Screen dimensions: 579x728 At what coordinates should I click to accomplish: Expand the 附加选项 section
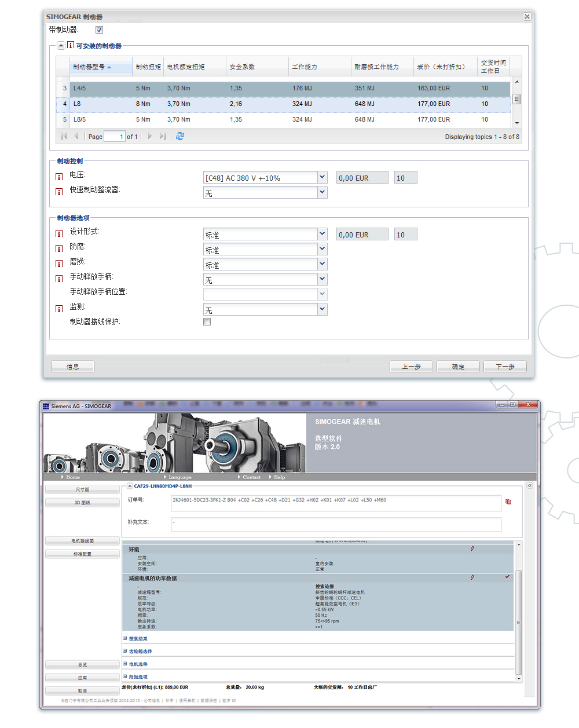(x=125, y=676)
